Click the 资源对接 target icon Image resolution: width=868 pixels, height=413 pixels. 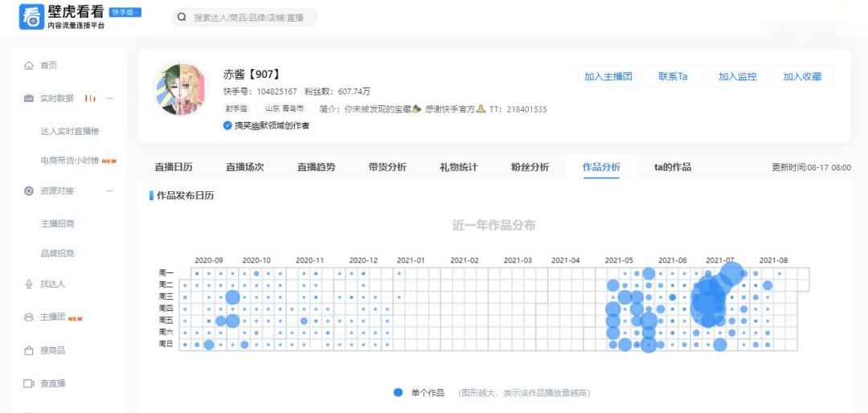point(29,191)
